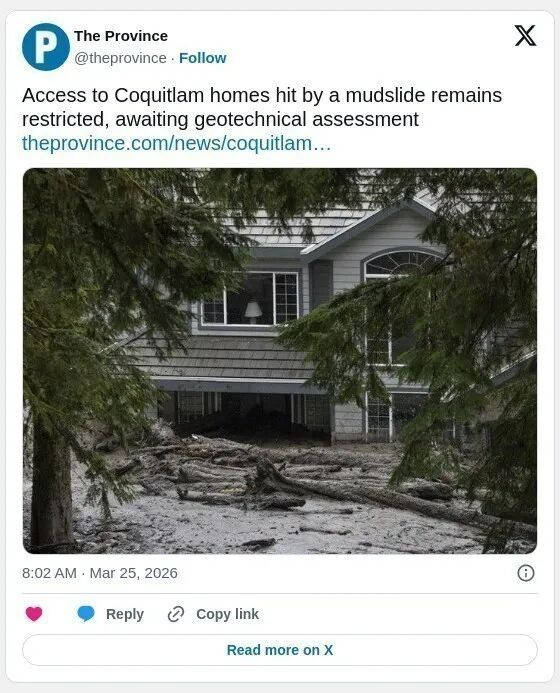This screenshot has height=693, width=560.
Task: Click the Copy link text label
Action: point(227,614)
